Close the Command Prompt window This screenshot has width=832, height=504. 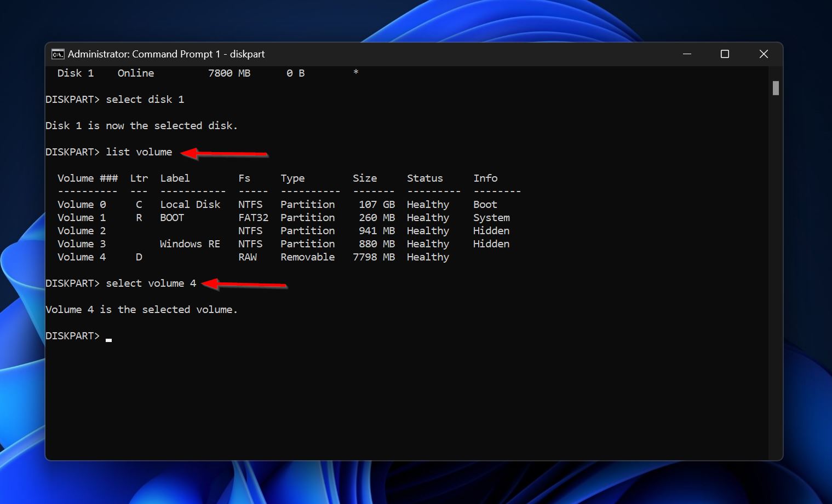pyautogui.click(x=764, y=54)
